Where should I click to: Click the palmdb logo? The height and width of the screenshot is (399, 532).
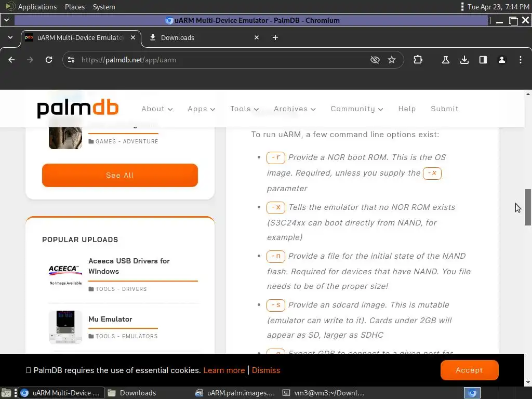[x=78, y=109]
